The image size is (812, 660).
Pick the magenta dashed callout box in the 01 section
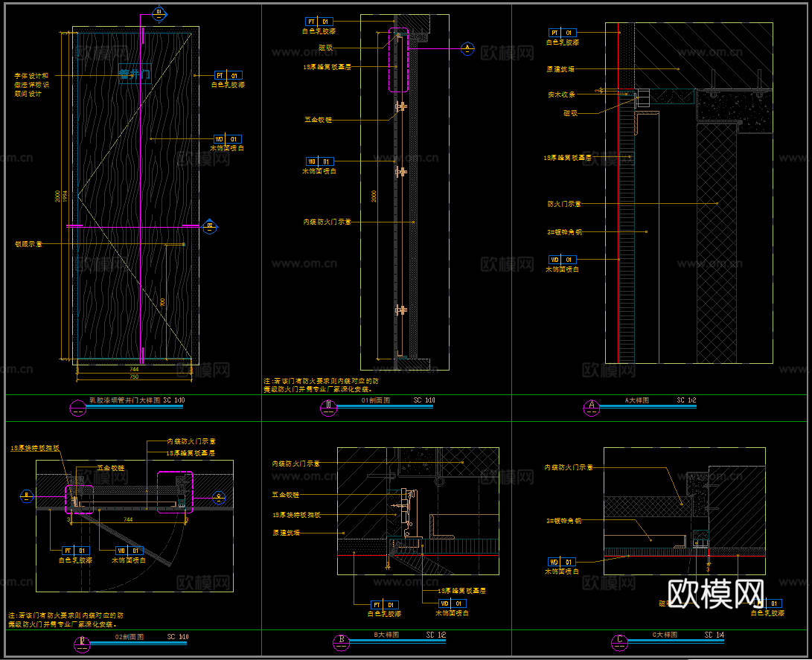point(398,60)
